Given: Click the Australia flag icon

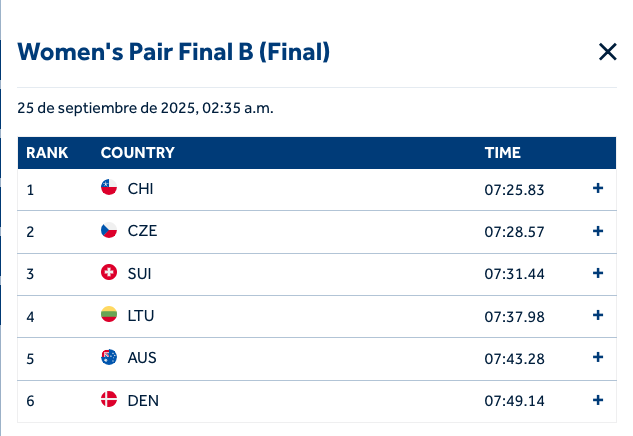Looking at the screenshot, I should 110,357.
